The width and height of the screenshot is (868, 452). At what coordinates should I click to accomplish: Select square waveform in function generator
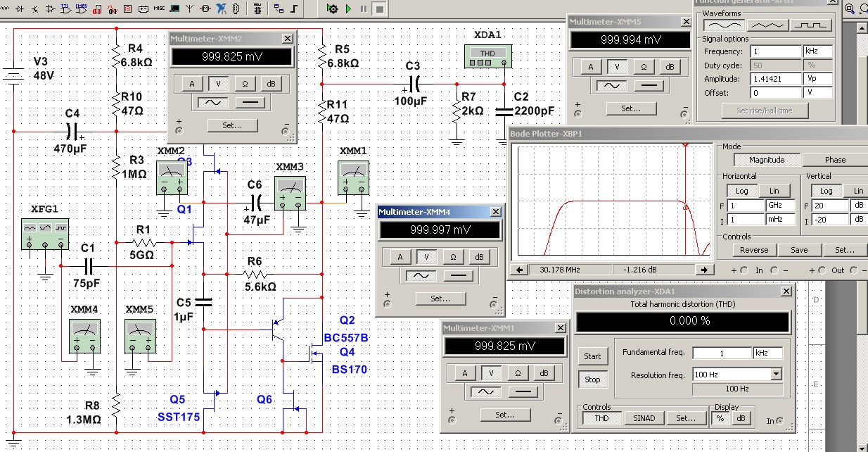[x=810, y=25]
